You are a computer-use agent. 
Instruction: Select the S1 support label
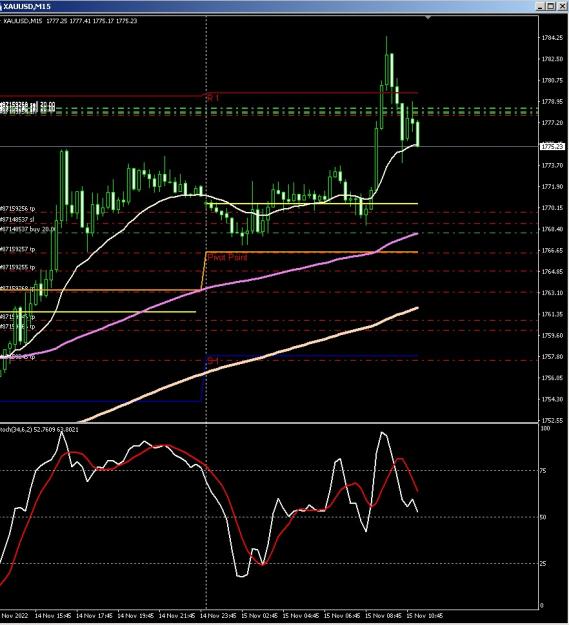tap(213, 361)
